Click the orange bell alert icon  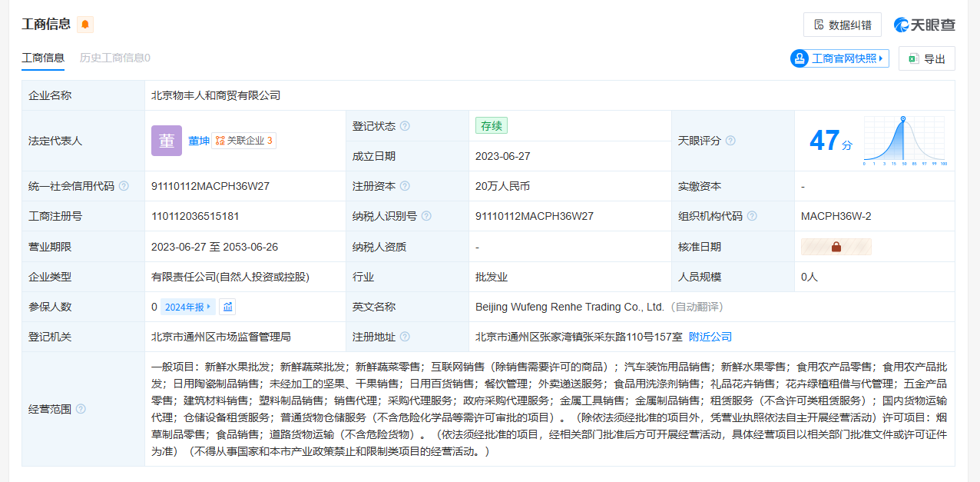[x=85, y=25]
